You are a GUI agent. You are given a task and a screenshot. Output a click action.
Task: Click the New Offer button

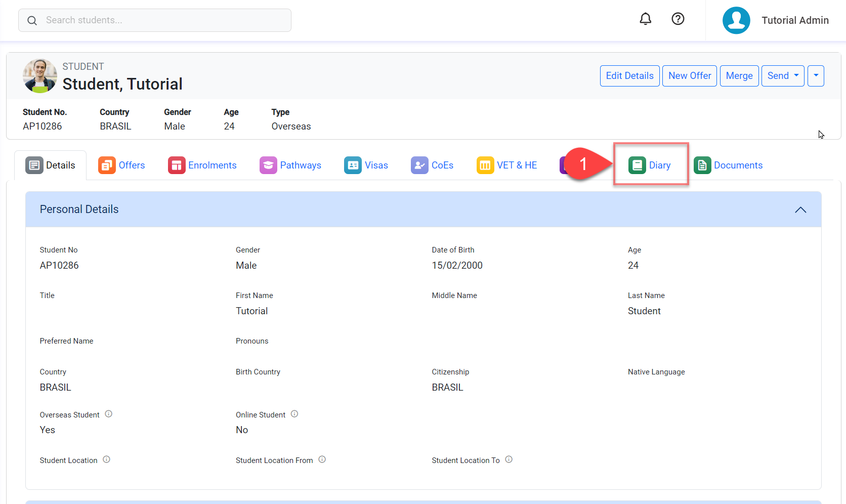click(x=690, y=76)
